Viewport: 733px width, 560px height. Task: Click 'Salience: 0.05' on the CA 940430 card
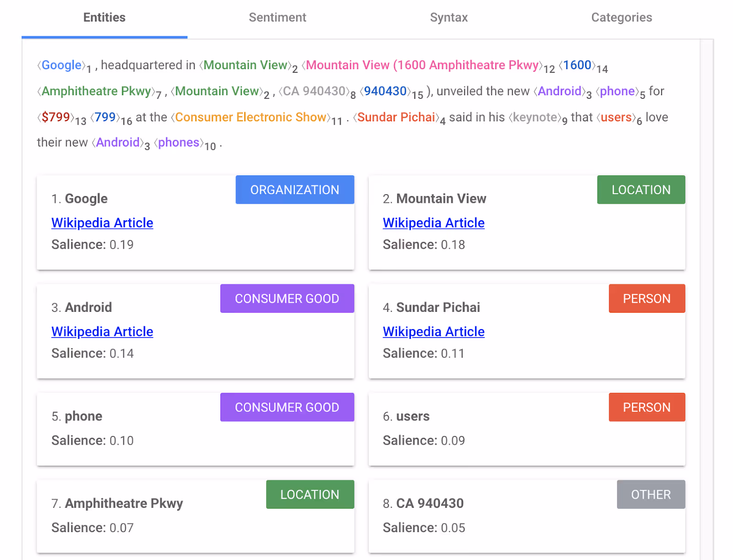click(x=424, y=527)
